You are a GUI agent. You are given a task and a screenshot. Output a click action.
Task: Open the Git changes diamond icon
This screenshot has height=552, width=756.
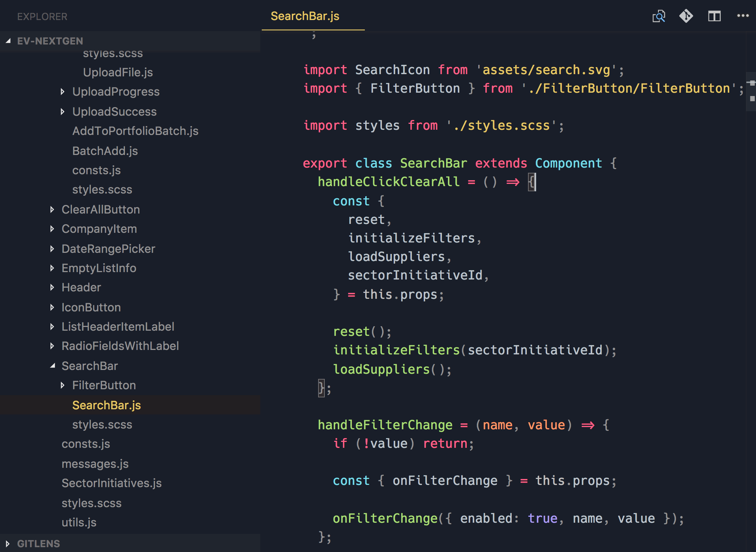coord(686,16)
